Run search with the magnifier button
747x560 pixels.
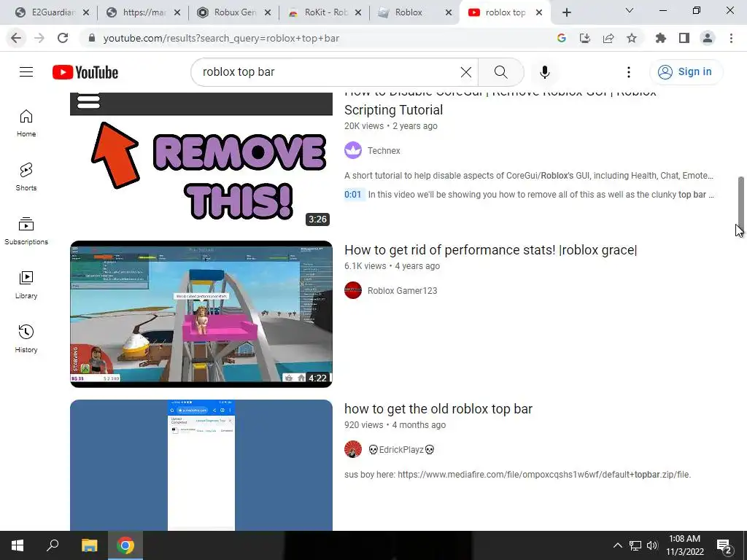pos(500,72)
